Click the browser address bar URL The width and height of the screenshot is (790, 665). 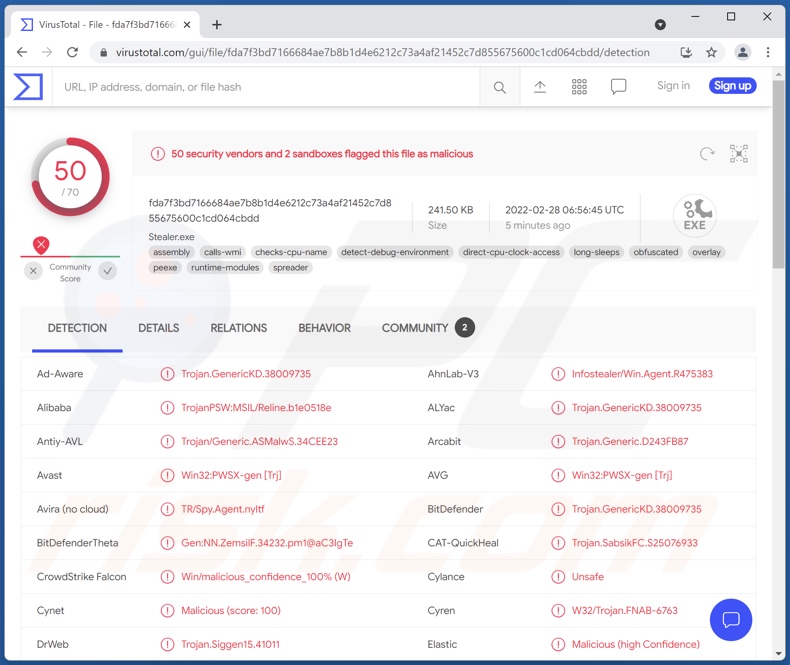click(382, 52)
